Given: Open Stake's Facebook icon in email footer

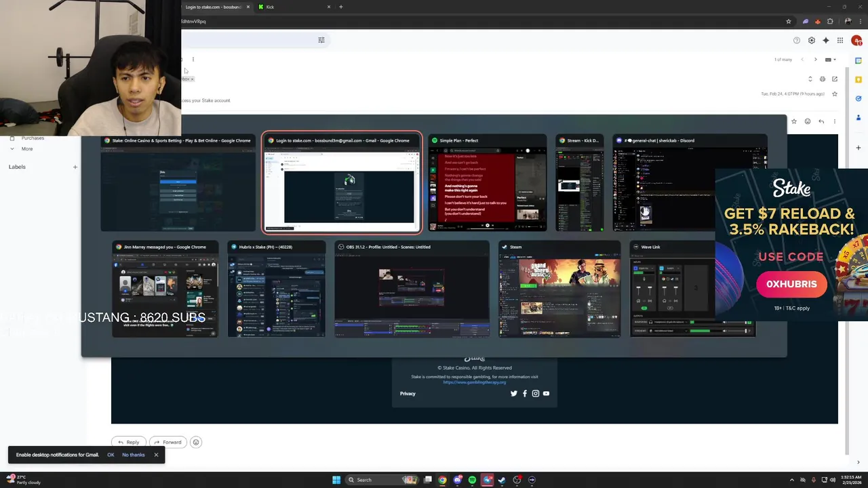Looking at the screenshot, I should pos(524,394).
